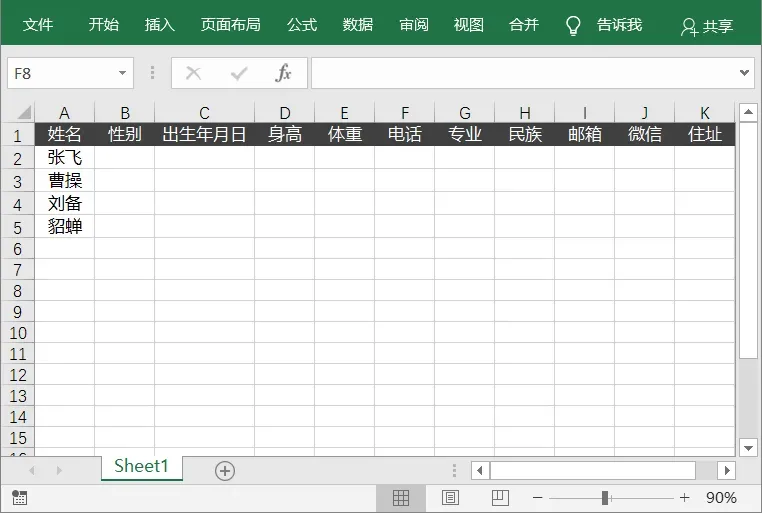This screenshot has width=762, height=513.
Task: Click the Sheet1 worksheet tab
Action: click(141, 466)
